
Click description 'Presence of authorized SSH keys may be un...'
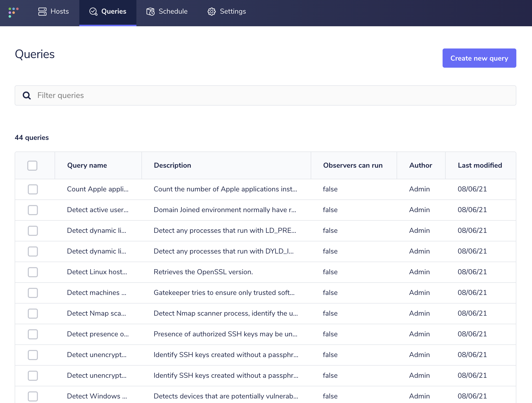click(x=226, y=334)
